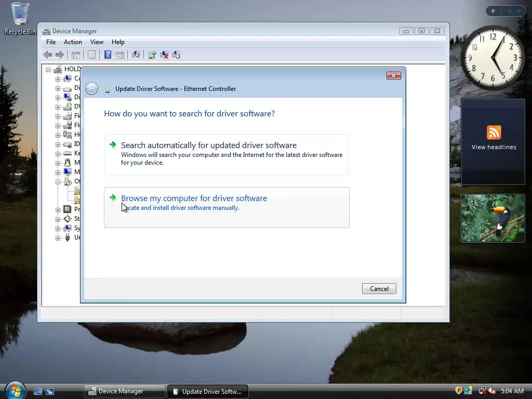Click the muted volume speaker tray icon
Screen dimensions: 532x399
tap(492, 391)
